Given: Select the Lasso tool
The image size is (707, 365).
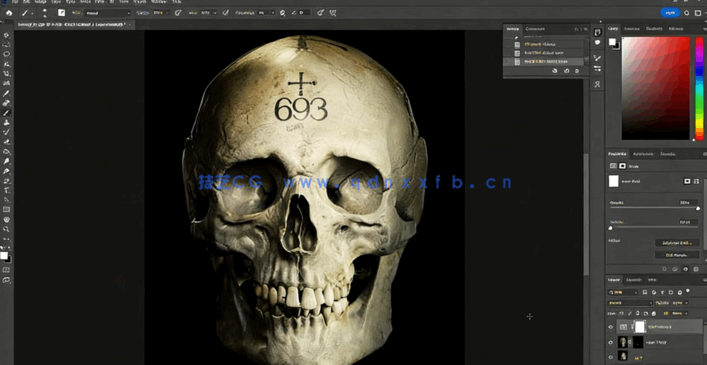Looking at the screenshot, I should [6, 54].
